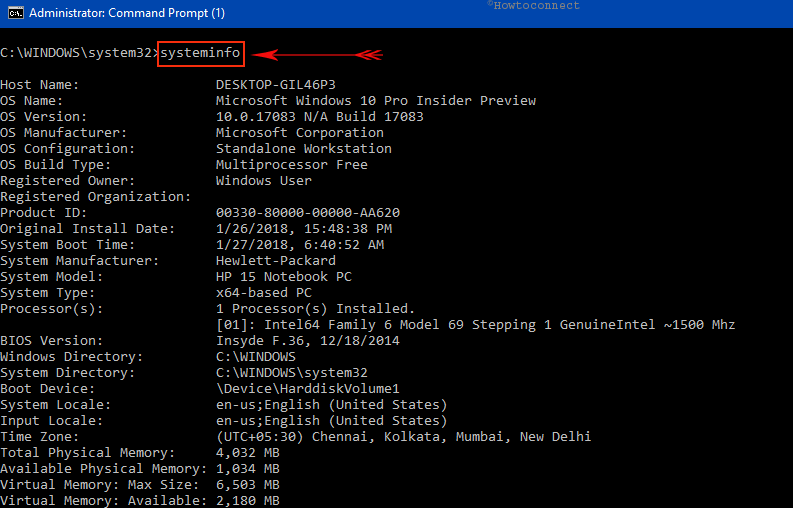This screenshot has height=508, width=793.
Task: Click the 'BIOS Version:' label
Action: tap(52, 341)
